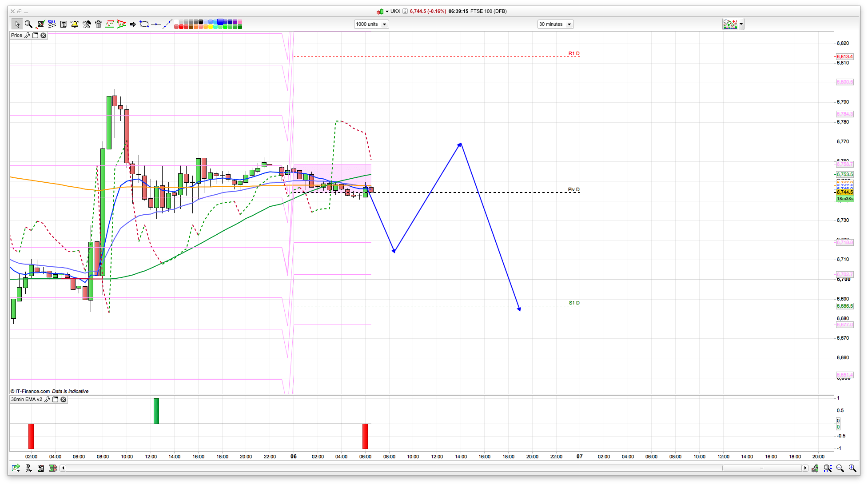Select the text annotation tool
The width and height of the screenshot is (868, 485).
click(x=64, y=24)
